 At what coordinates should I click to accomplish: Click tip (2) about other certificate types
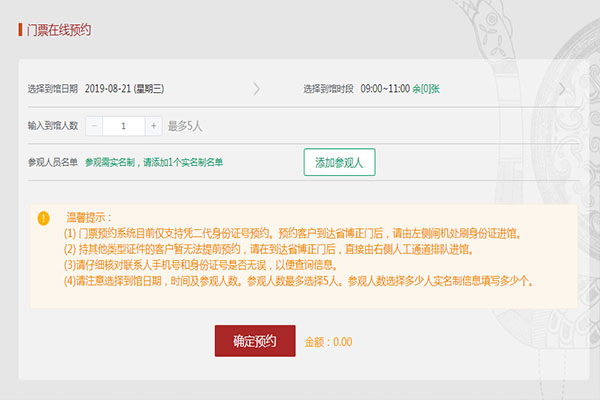(x=269, y=249)
